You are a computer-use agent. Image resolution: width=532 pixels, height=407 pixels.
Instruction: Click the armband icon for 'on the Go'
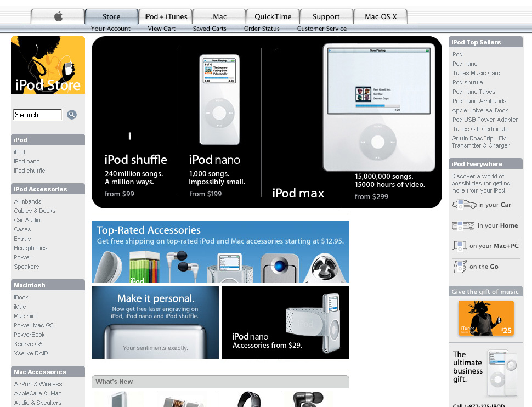460,267
